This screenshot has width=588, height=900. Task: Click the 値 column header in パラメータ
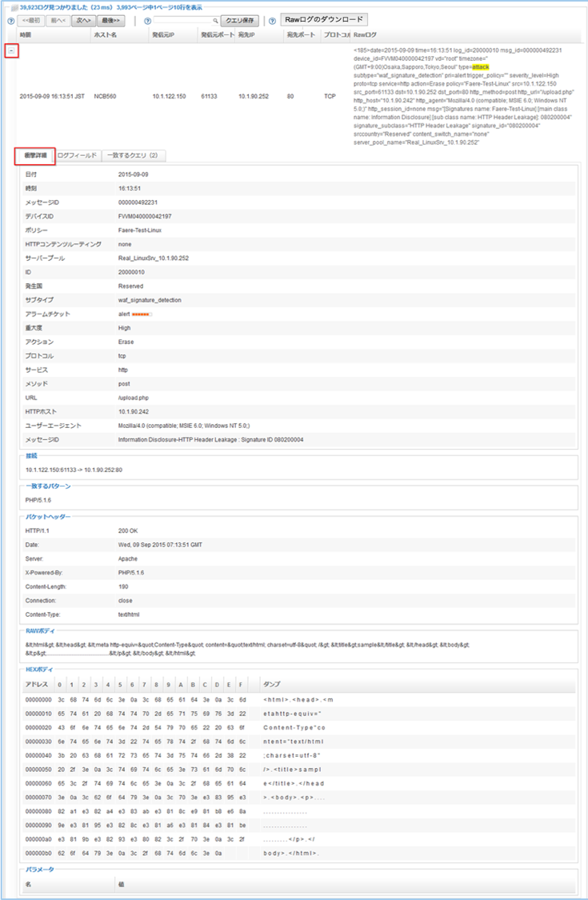(x=121, y=885)
